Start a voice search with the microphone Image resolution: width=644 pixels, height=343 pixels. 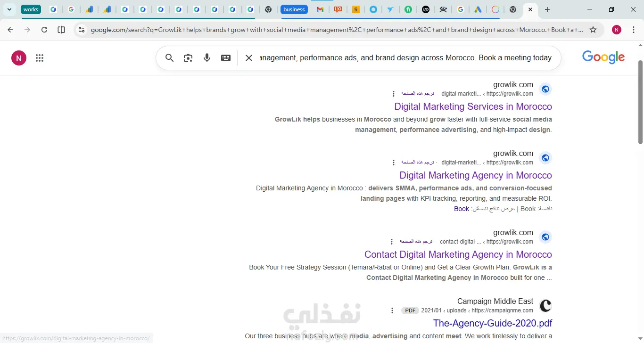click(207, 58)
